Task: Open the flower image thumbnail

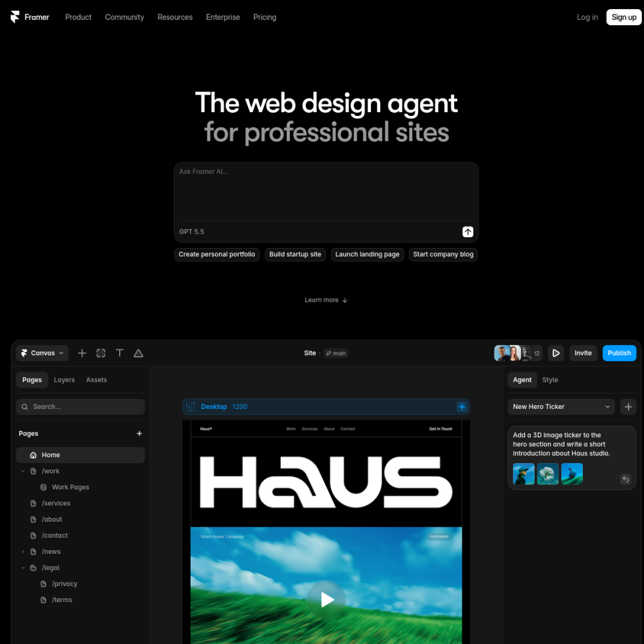Action: click(x=547, y=474)
